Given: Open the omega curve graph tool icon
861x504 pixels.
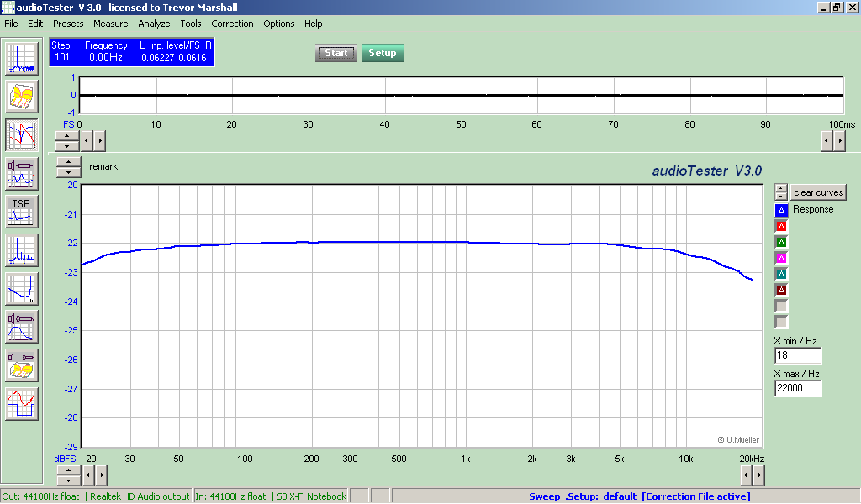Looking at the screenshot, I should click(x=21, y=288).
